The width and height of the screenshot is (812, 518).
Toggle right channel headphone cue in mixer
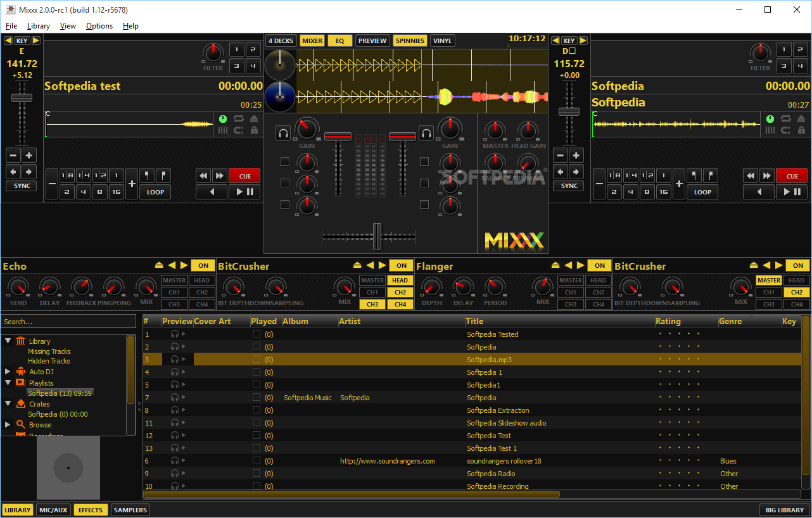(x=426, y=133)
